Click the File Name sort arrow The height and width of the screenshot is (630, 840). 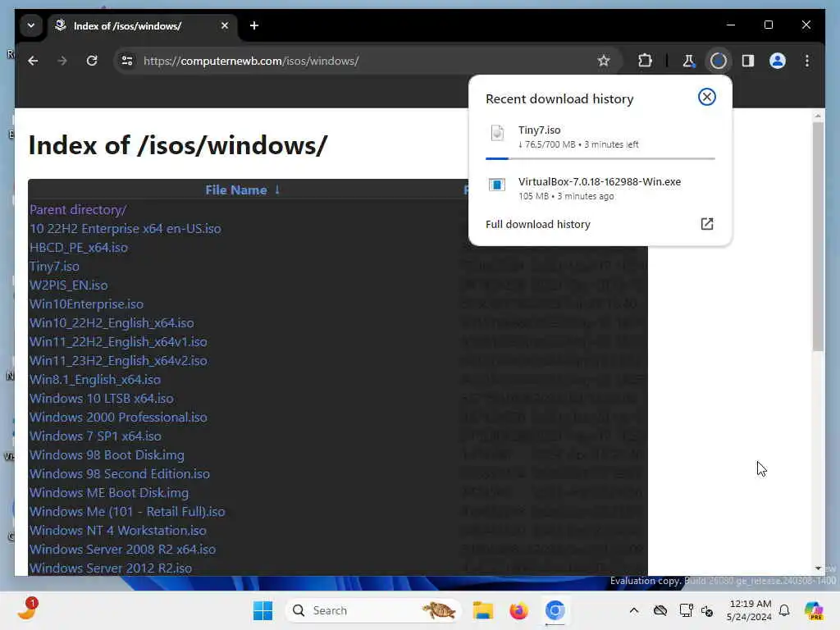coord(277,189)
